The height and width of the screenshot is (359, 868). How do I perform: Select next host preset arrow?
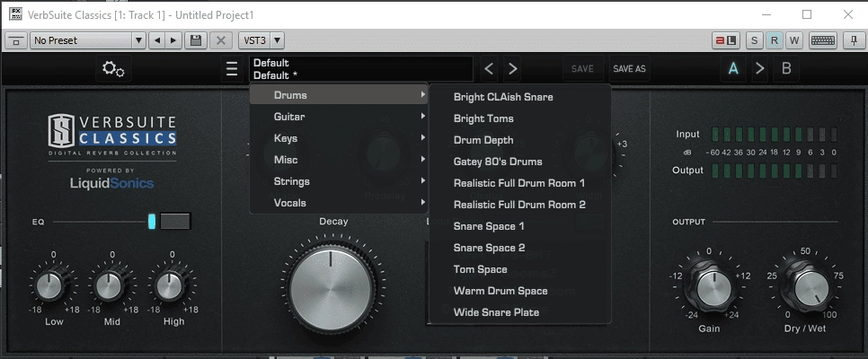point(173,40)
